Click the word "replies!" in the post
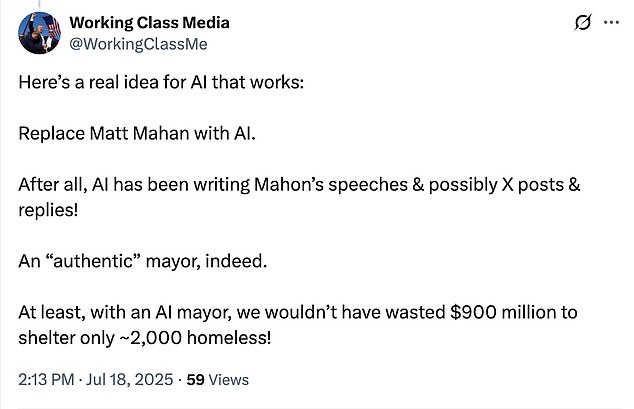 (48, 210)
